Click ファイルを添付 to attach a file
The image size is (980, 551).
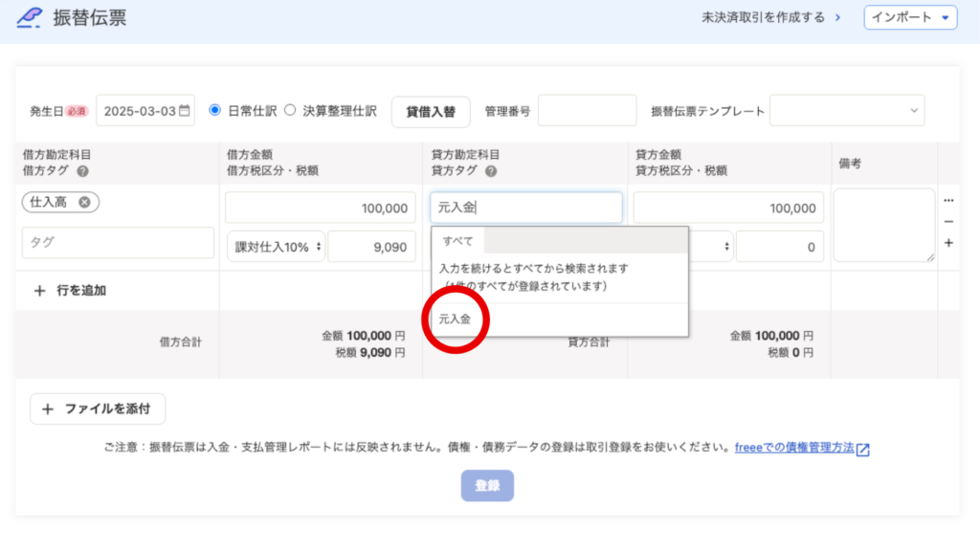pyautogui.click(x=98, y=408)
